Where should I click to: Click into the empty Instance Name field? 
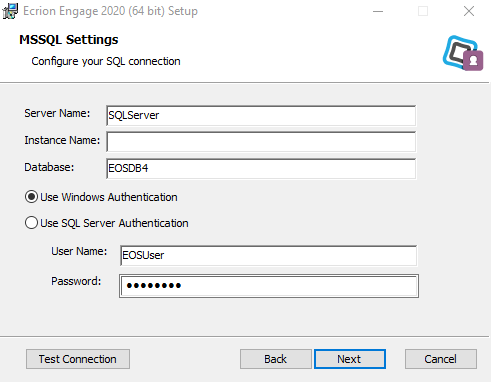coord(261,142)
